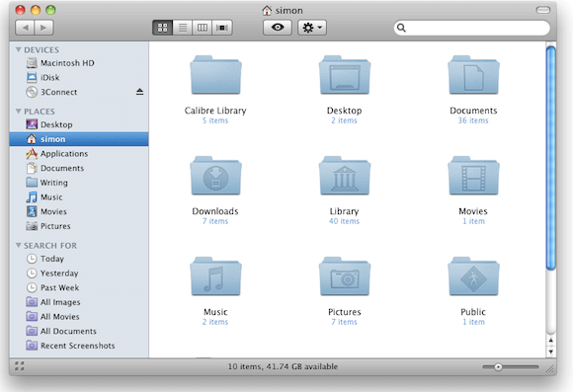Click the Calibre Library name label
The height and width of the screenshot is (392, 573).
pos(215,111)
